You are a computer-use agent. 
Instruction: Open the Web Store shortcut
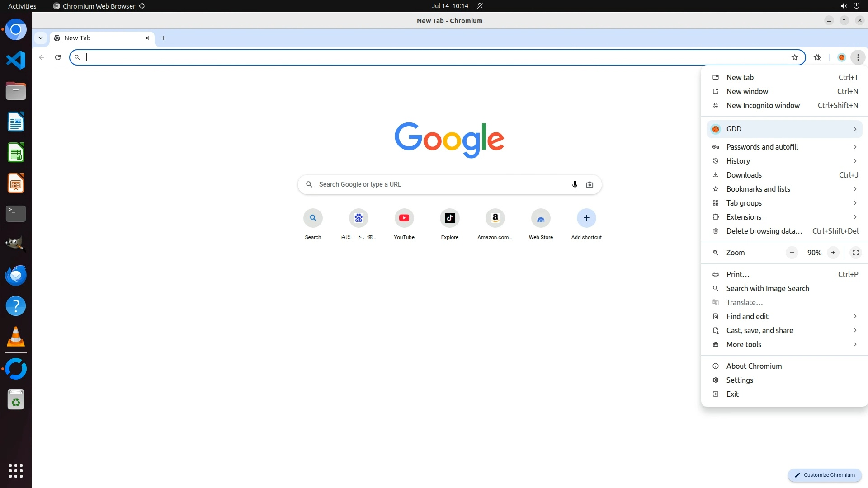tap(541, 218)
